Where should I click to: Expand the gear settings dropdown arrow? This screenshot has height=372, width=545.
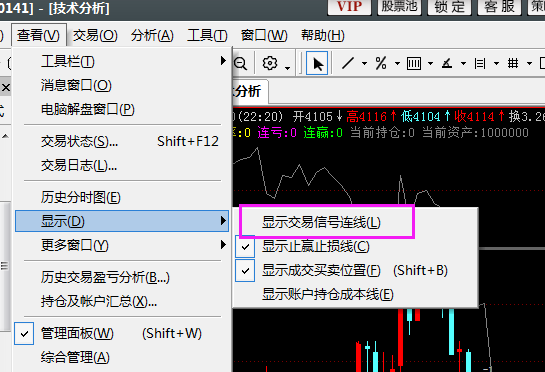tap(287, 68)
